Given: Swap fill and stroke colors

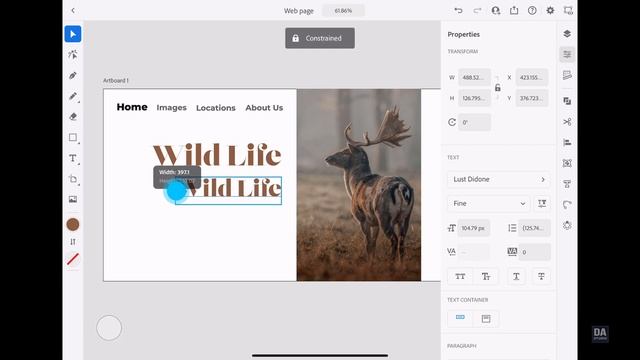Looking at the screenshot, I should [73, 242].
